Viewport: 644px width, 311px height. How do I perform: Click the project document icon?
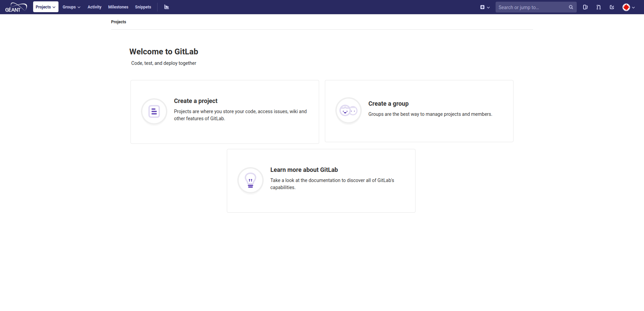click(x=154, y=111)
